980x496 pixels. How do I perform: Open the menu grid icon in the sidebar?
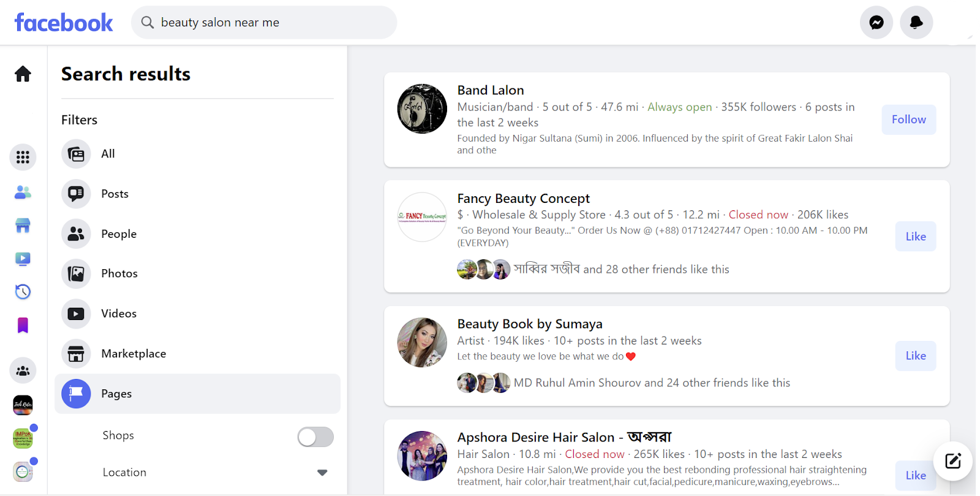23,158
